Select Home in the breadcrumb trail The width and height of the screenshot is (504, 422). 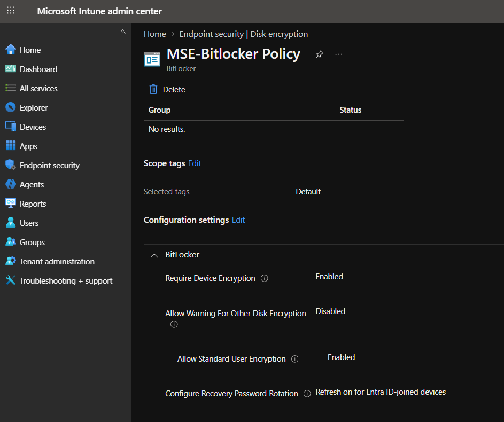coord(154,34)
